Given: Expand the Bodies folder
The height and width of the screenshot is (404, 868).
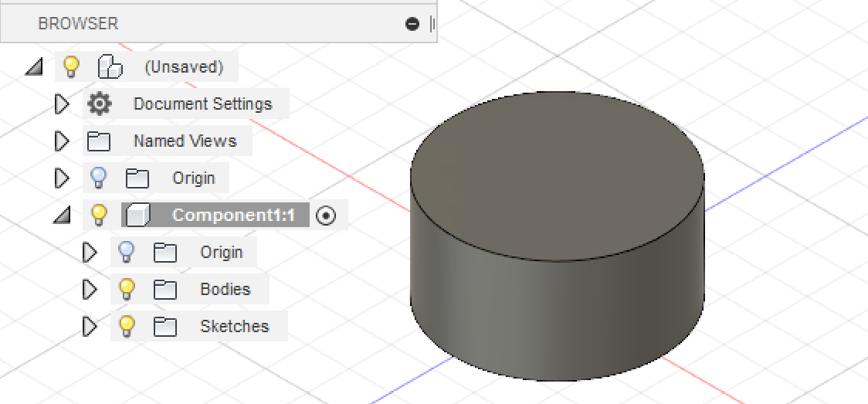Looking at the screenshot, I should (x=89, y=290).
